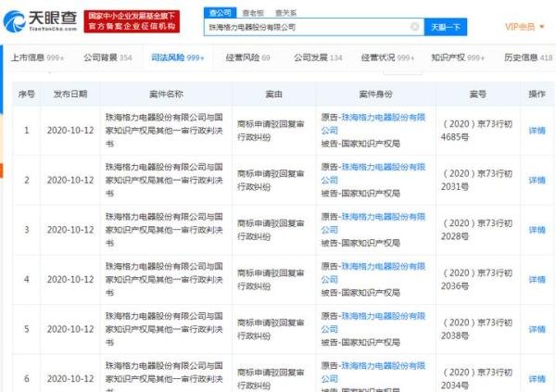Click 商标申请驳回复审 cause in row 2
556x392 pixels.
271,180
